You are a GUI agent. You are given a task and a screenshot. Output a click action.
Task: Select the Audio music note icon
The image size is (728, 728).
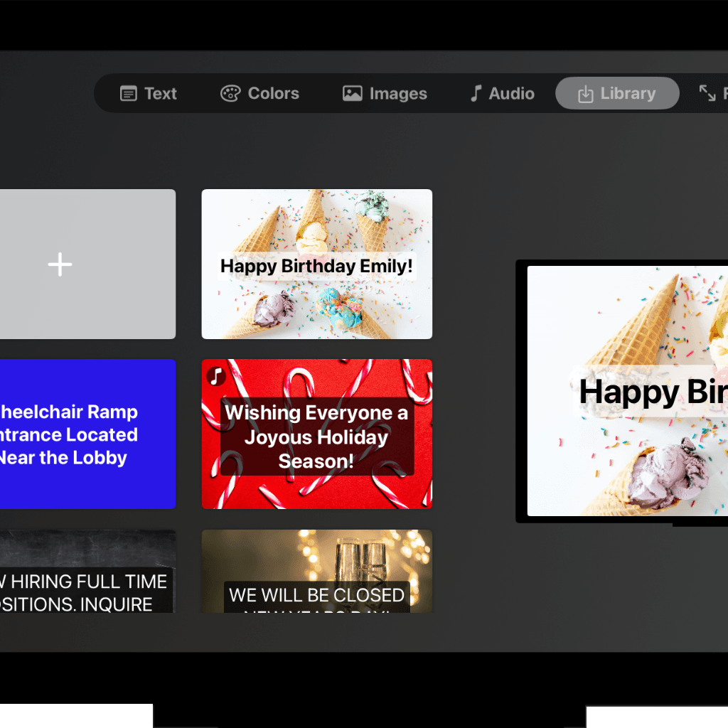click(x=475, y=93)
